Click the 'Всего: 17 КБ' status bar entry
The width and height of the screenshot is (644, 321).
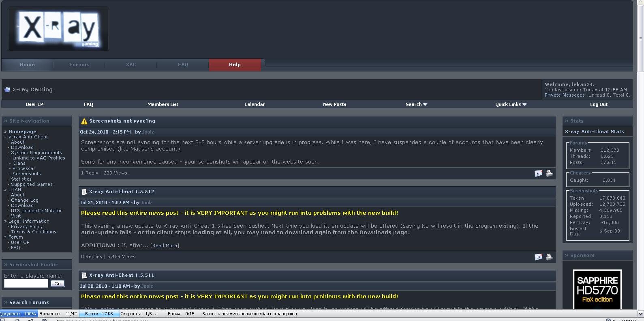pos(99,314)
